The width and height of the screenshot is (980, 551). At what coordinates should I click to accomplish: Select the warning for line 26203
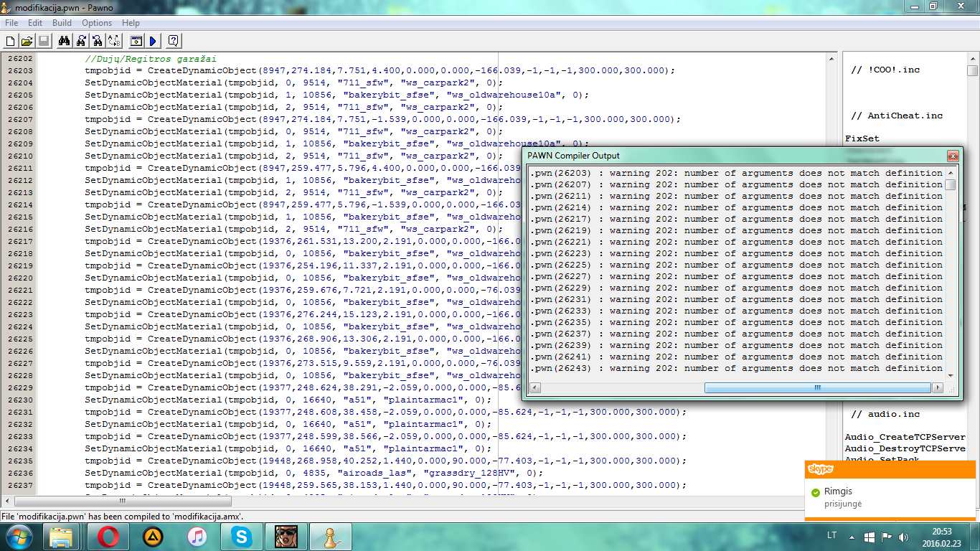737,173
